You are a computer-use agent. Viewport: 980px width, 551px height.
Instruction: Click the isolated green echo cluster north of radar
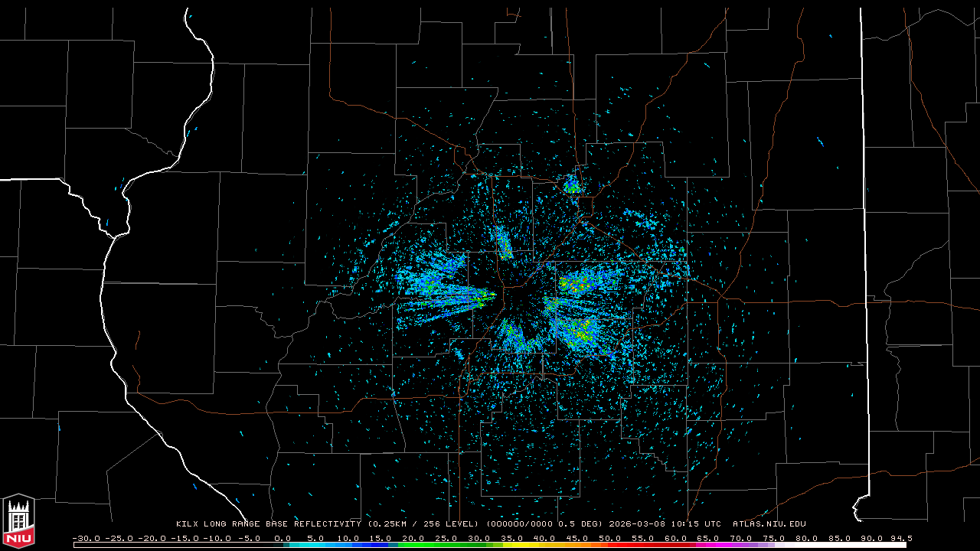click(x=572, y=185)
